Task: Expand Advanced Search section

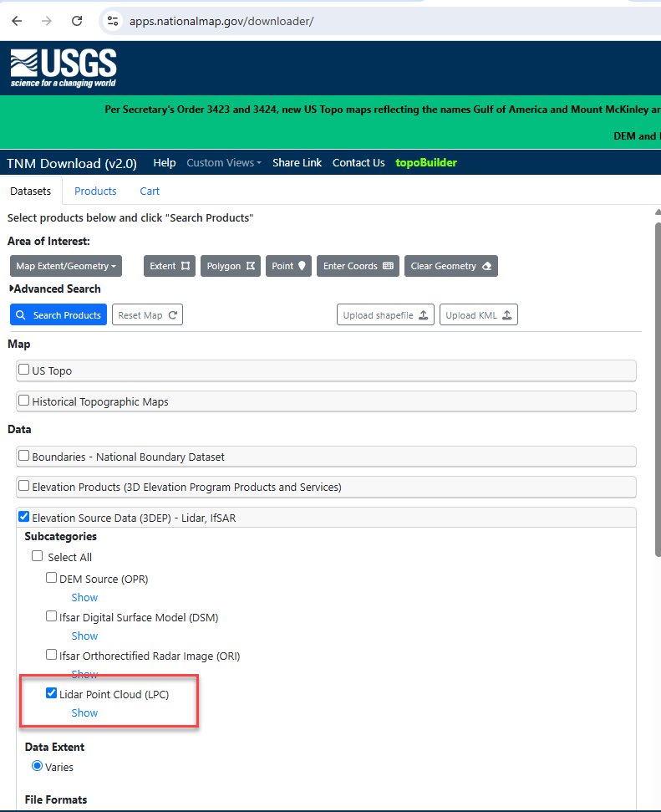Action: point(55,289)
